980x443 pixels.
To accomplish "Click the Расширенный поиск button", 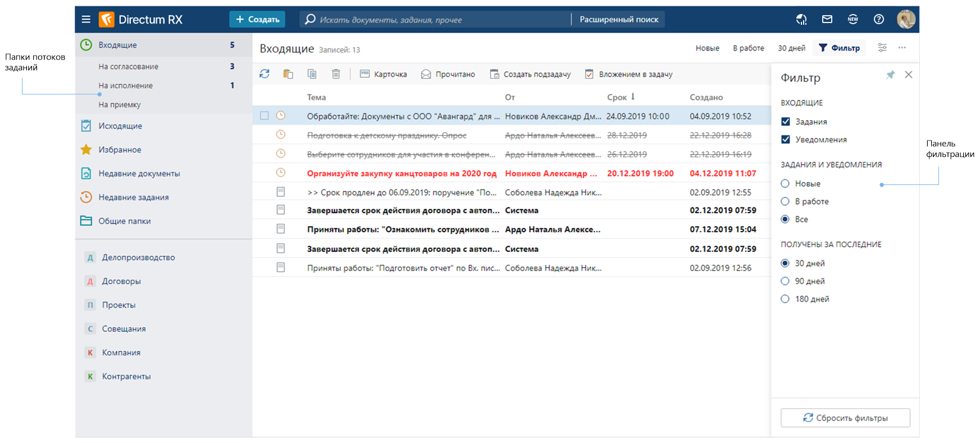I will coord(619,20).
